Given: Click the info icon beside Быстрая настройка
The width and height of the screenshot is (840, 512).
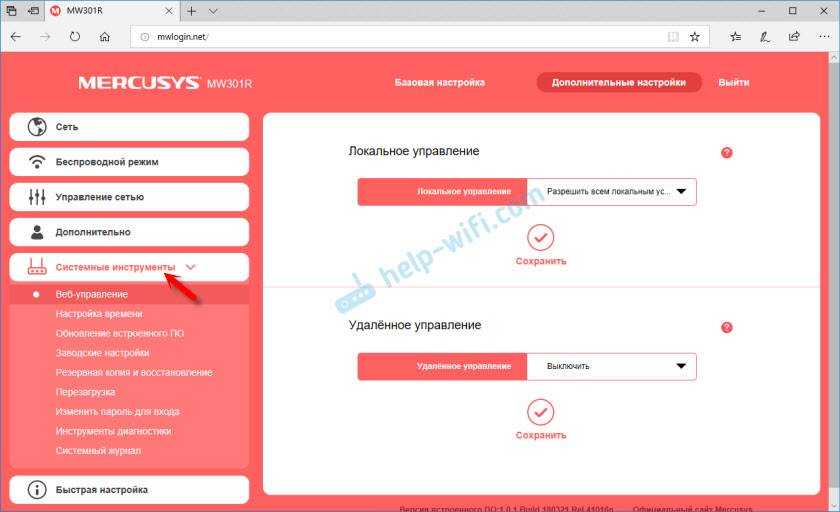Looking at the screenshot, I should point(37,490).
